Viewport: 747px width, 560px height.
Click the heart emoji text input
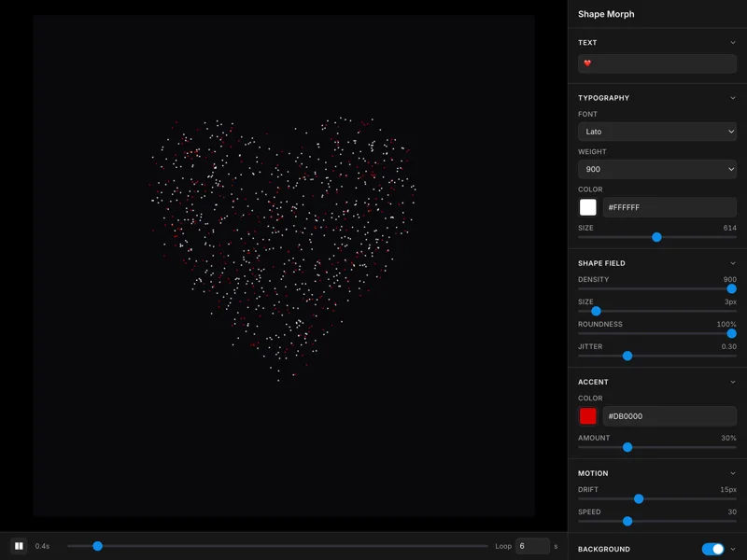657,63
